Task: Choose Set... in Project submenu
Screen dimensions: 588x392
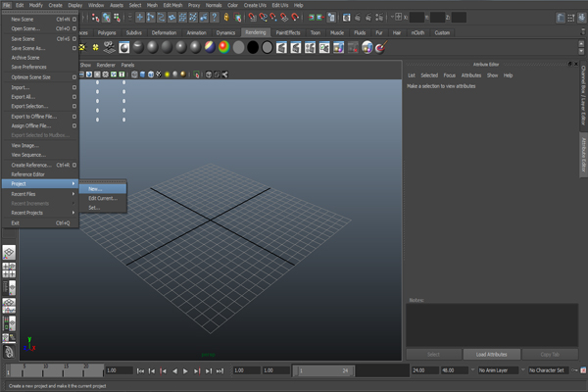Action: point(103,208)
